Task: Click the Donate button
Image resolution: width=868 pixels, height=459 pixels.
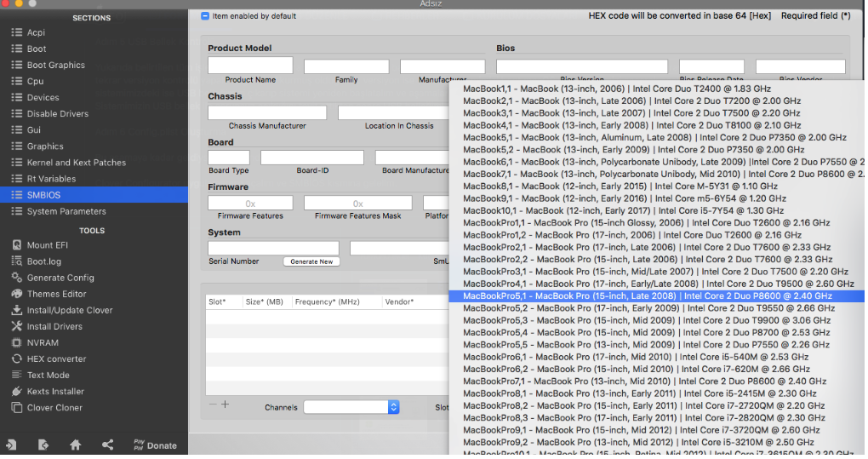Action: click(x=155, y=445)
